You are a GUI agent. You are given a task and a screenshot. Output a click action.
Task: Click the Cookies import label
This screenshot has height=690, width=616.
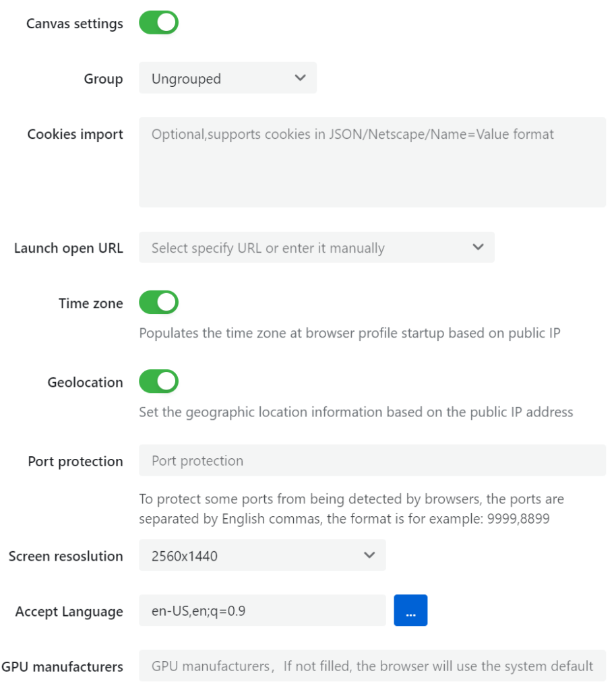point(75,134)
